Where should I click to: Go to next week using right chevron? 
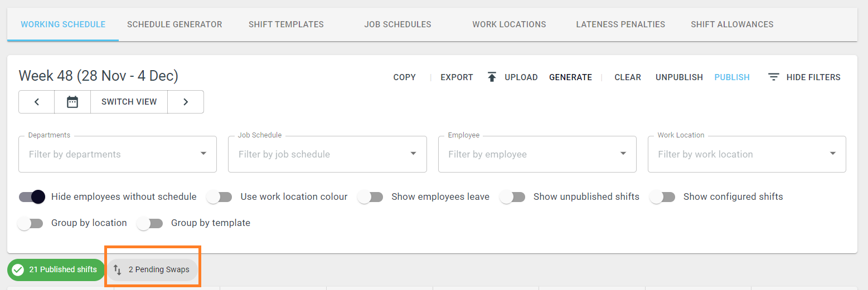tap(186, 102)
